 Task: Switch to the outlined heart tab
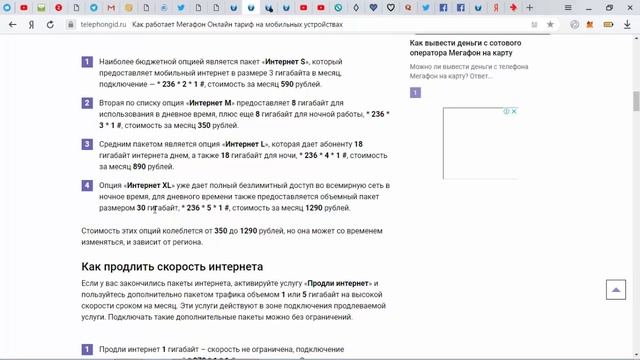coord(391,7)
